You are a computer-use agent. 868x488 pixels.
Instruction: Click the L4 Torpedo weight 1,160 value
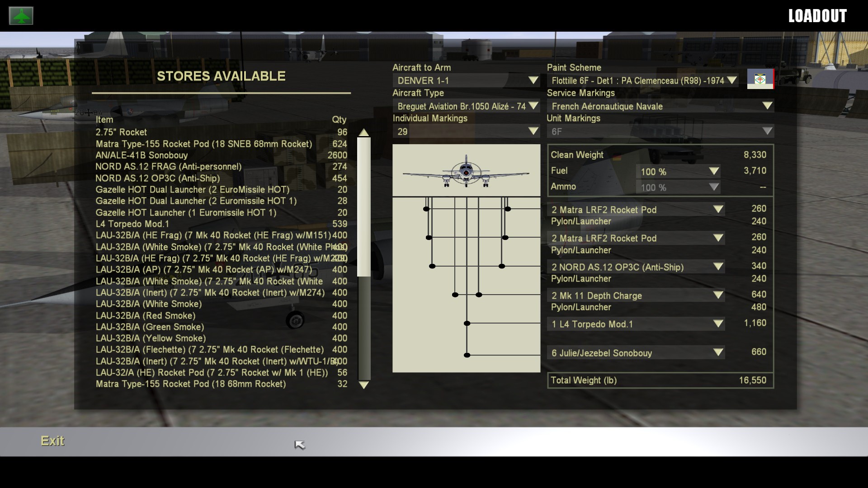(x=755, y=323)
